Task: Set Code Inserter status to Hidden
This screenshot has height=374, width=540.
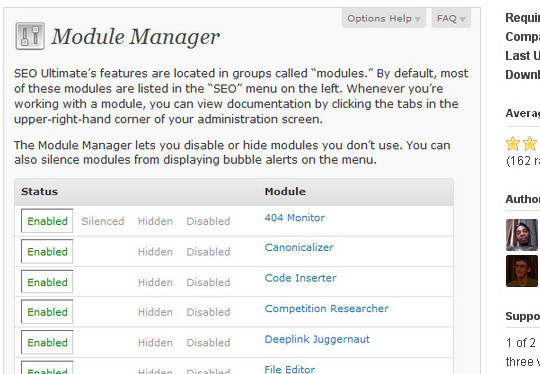Action: point(155,282)
